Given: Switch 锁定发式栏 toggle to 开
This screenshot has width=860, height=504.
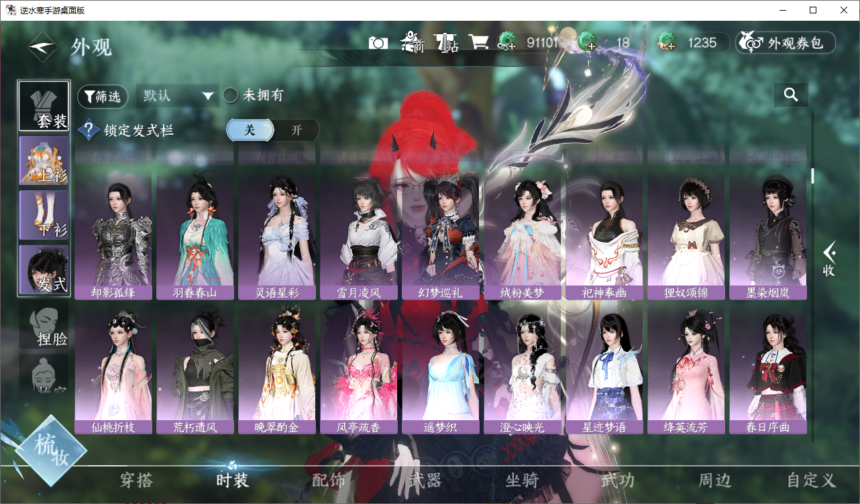Looking at the screenshot, I should (297, 131).
